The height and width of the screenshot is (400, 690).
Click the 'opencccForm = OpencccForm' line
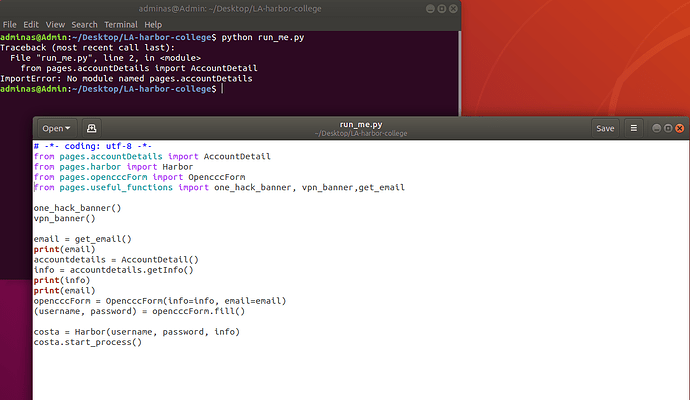pos(160,301)
